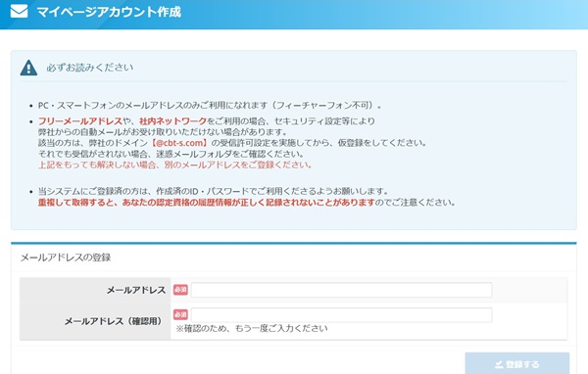Click the warning triangle icon
Screen dimensions: 588x374
(x=28, y=68)
